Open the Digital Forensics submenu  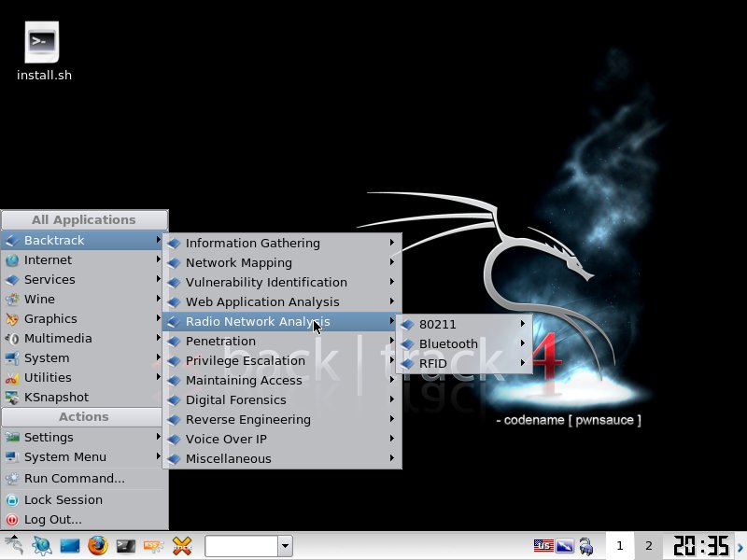(283, 400)
